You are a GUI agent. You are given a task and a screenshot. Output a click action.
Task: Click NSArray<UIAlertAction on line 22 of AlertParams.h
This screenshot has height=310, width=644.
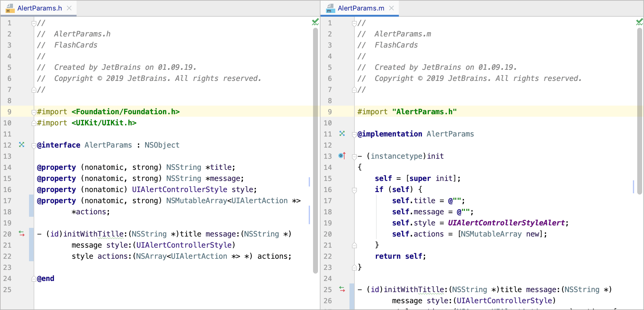point(182,256)
